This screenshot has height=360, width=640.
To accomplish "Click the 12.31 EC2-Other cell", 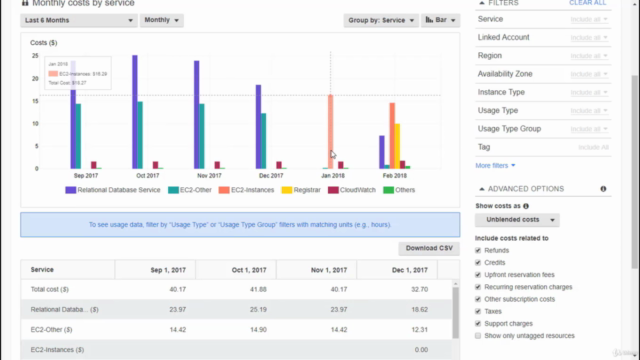I will tap(420, 330).
